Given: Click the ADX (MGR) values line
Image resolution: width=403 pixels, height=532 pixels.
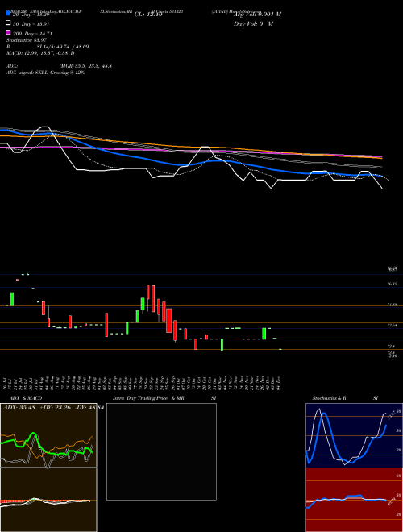Looking at the screenshot, I should [x=59, y=66].
